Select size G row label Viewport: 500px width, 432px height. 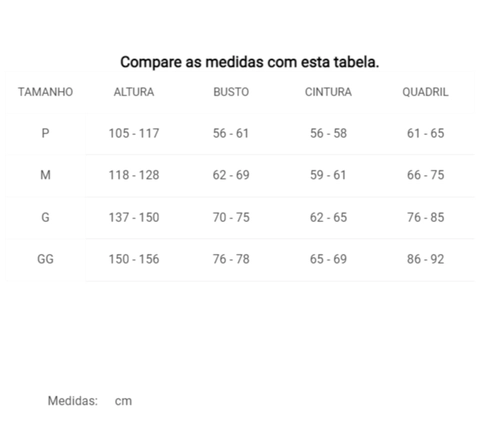tap(45, 217)
